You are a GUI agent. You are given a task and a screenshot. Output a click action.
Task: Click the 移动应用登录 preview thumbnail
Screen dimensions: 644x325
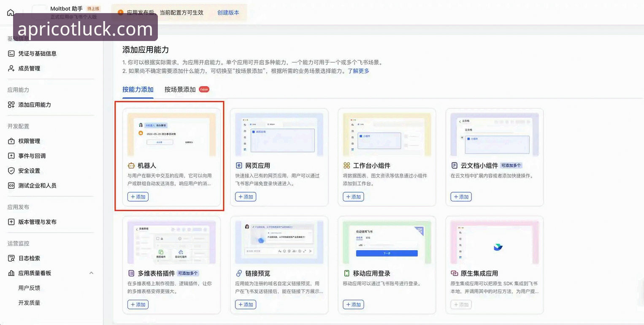pos(387,243)
